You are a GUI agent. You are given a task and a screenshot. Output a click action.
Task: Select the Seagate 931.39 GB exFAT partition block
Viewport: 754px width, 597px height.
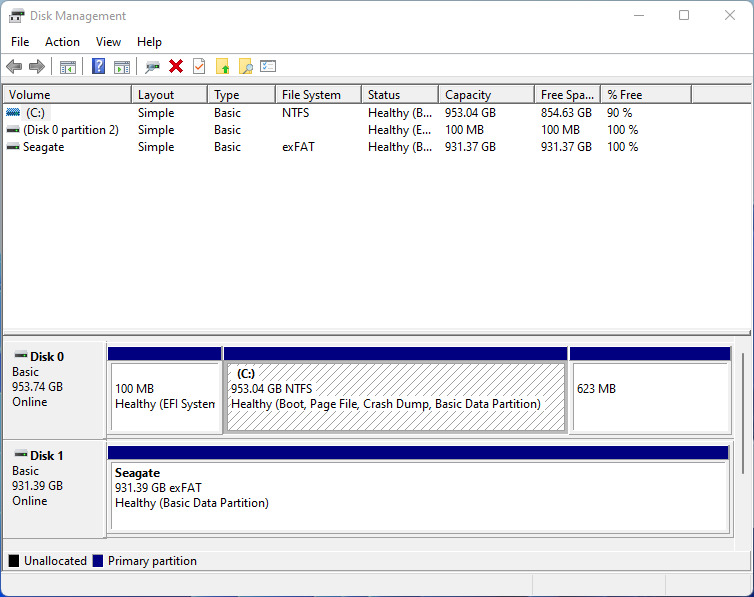(418, 489)
